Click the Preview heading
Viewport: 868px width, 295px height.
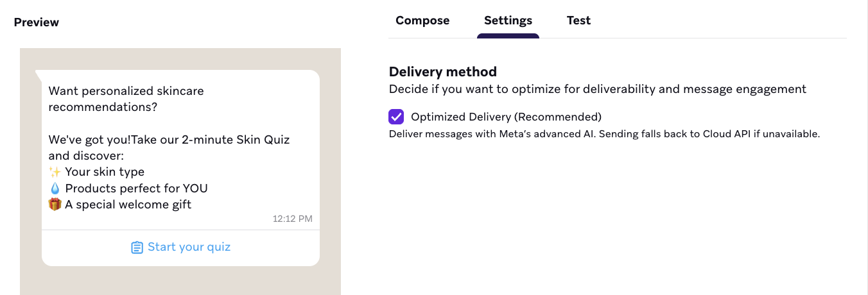coord(37,22)
